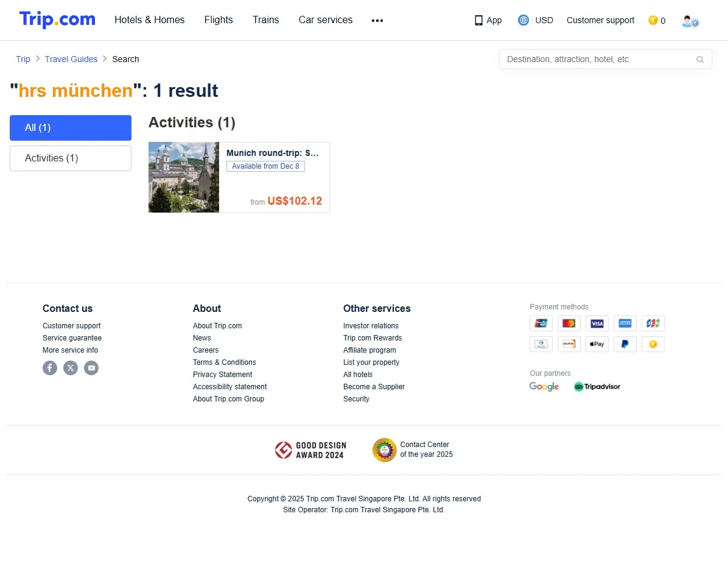Open Customer support in header
The width and height of the screenshot is (728, 561).
(x=600, y=21)
